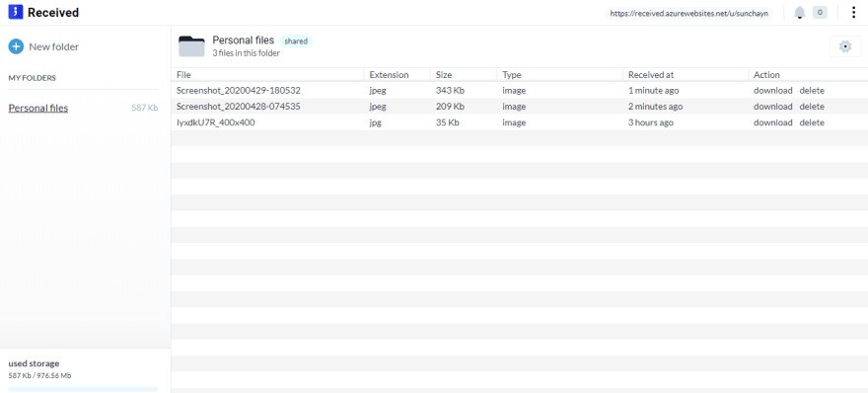Click the Received app title

click(x=53, y=12)
